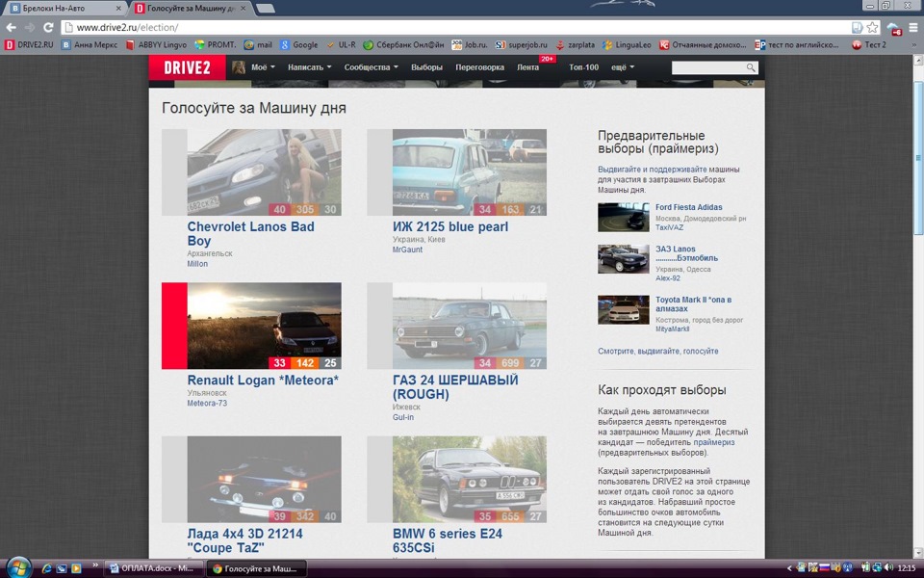
Task: Open the Переговорка menu item
Action: pyautogui.click(x=479, y=67)
